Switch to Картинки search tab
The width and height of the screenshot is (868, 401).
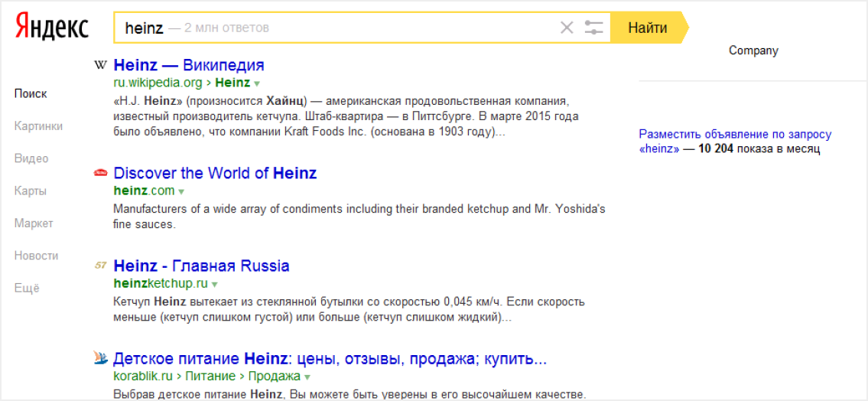38,126
